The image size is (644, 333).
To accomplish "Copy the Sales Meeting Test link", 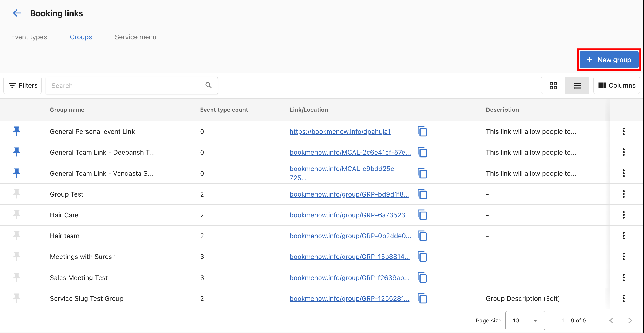I will pos(422,277).
